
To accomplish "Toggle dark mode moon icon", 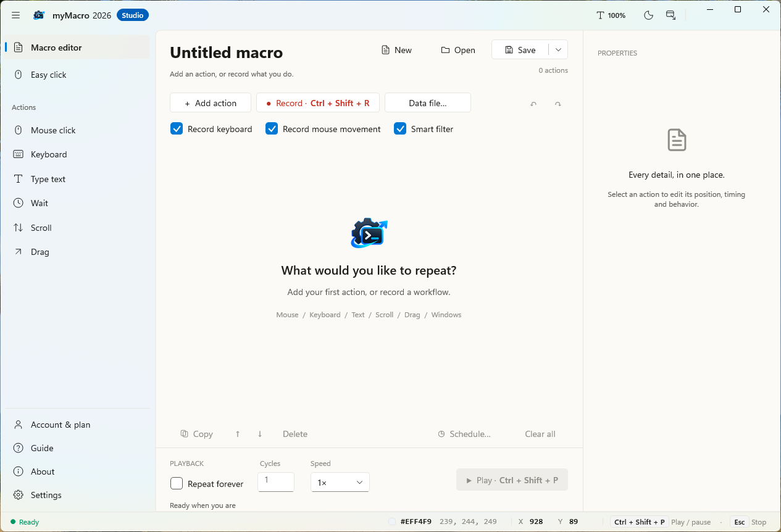I will [x=648, y=15].
